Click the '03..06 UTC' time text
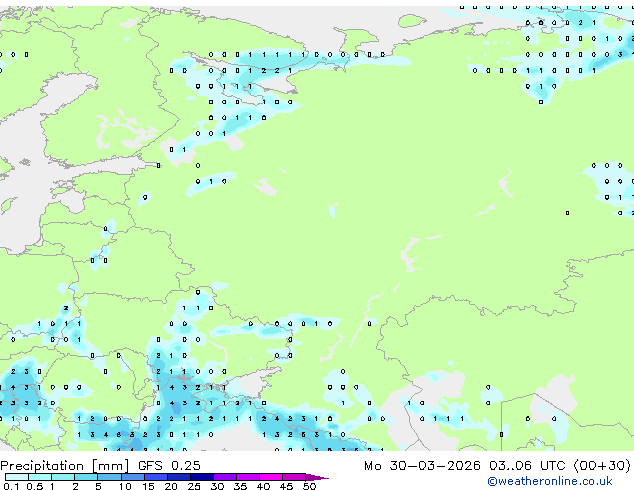 [527, 465]
